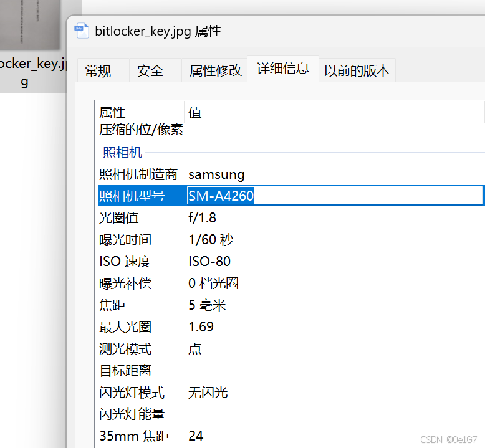Click the samsung manufacturer value
Viewport: 485px width, 448px height.
[216, 174]
